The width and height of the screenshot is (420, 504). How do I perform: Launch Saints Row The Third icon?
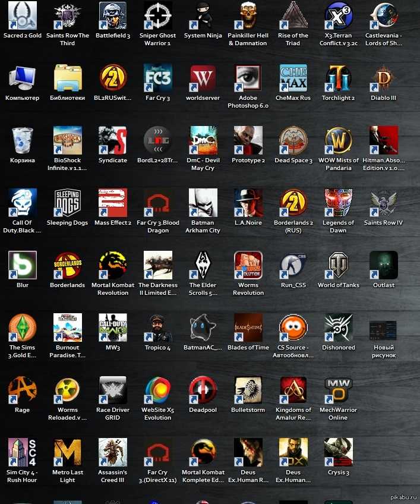68,15
